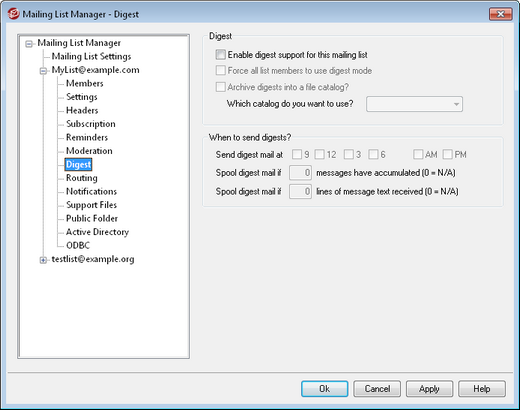This screenshot has width=520, height=410.
Task: Tick the 9 o'clock send time checkbox
Action: (x=297, y=154)
